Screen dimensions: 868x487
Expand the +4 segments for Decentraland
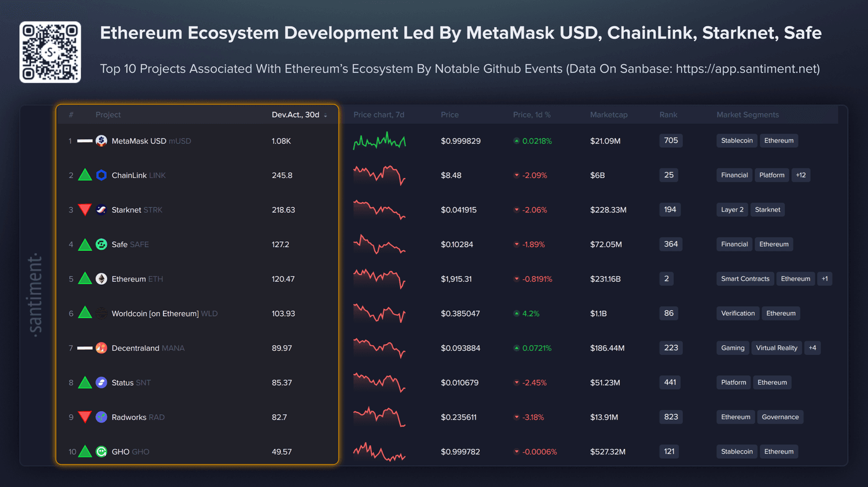[x=812, y=348]
